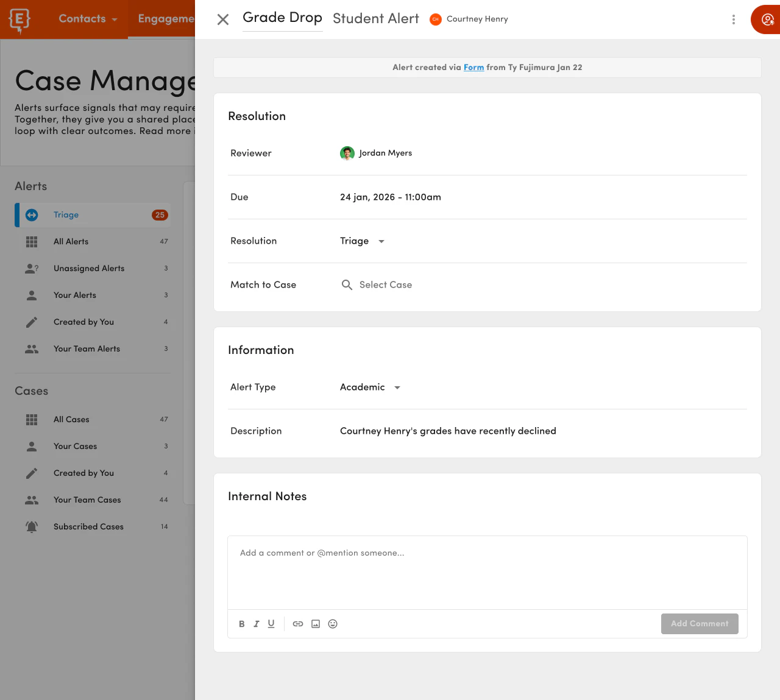This screenshot has width=780, height=700.
Task: Click the alert description text
Action: click(448, 431)
